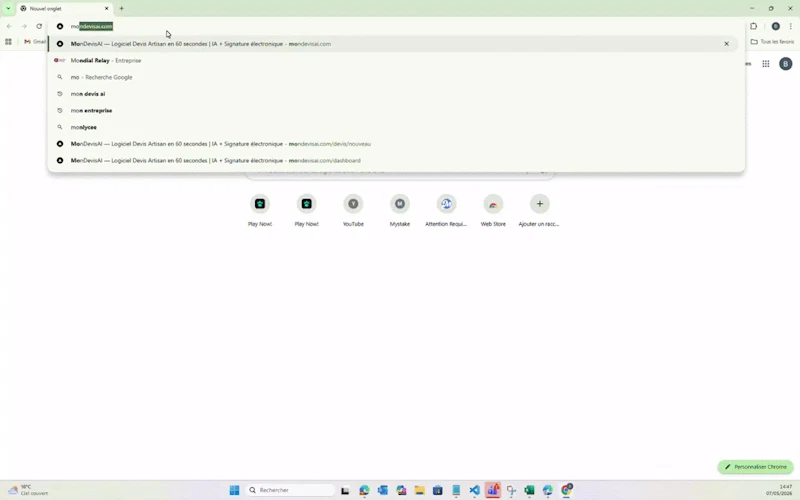Open the weather widget Ciel couvert
Image resolution: width=800 pixels, height=500 pixels.
(28, 490)
